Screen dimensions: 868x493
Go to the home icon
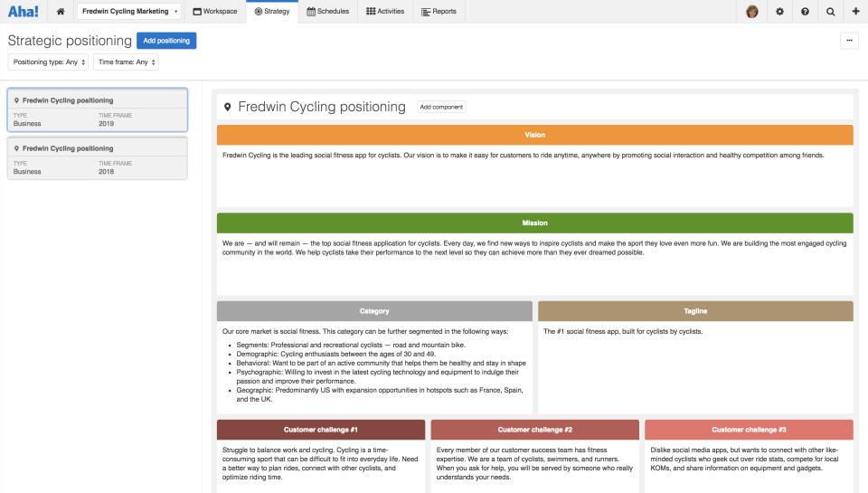[x=61, y=12]
